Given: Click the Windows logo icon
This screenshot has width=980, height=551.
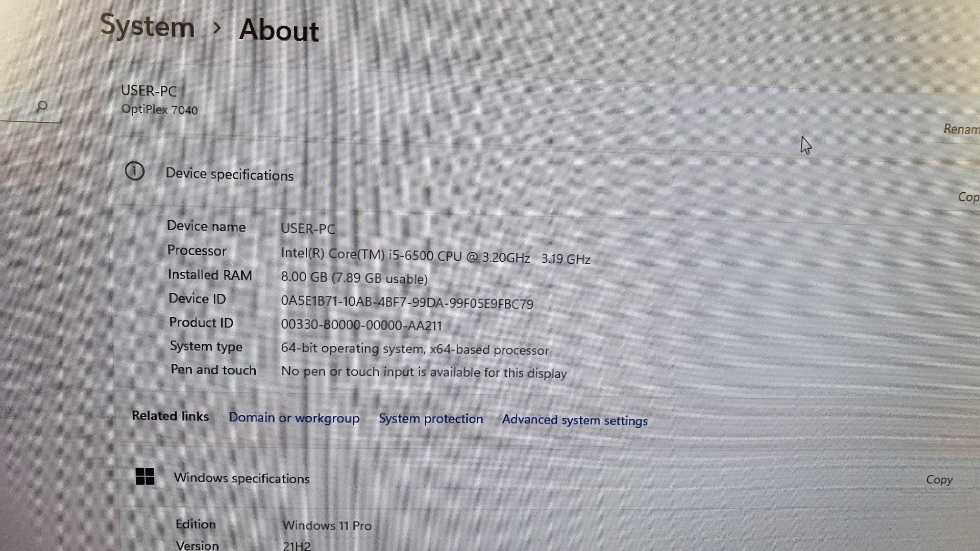Looking at the screenshot, I should (x=145, y=477).
